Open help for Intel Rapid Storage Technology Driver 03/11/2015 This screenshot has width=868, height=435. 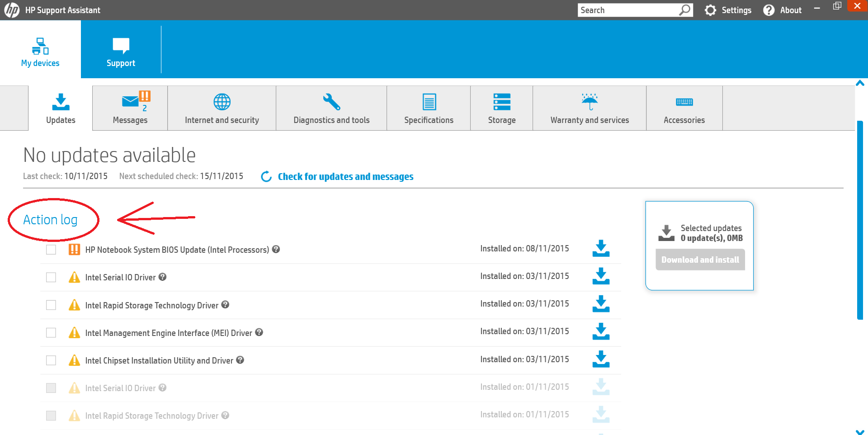pyautogui.click(x=225, y=305)
